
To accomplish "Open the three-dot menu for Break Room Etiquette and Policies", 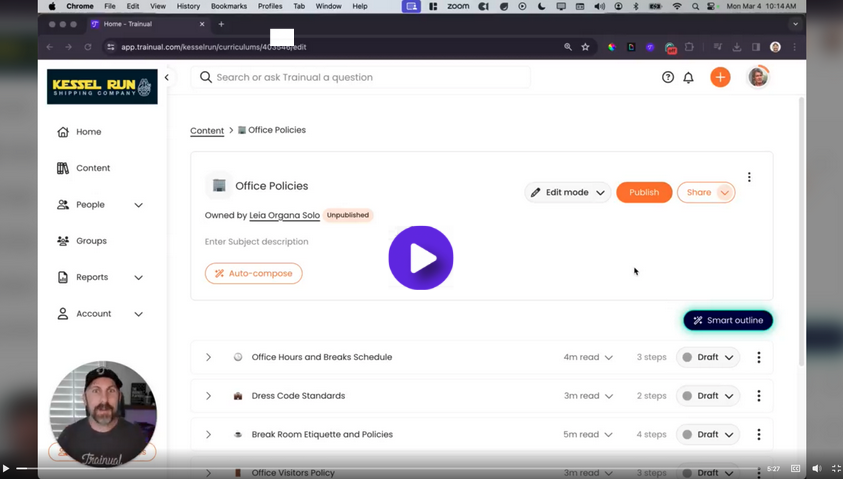I will pos(759,434).
